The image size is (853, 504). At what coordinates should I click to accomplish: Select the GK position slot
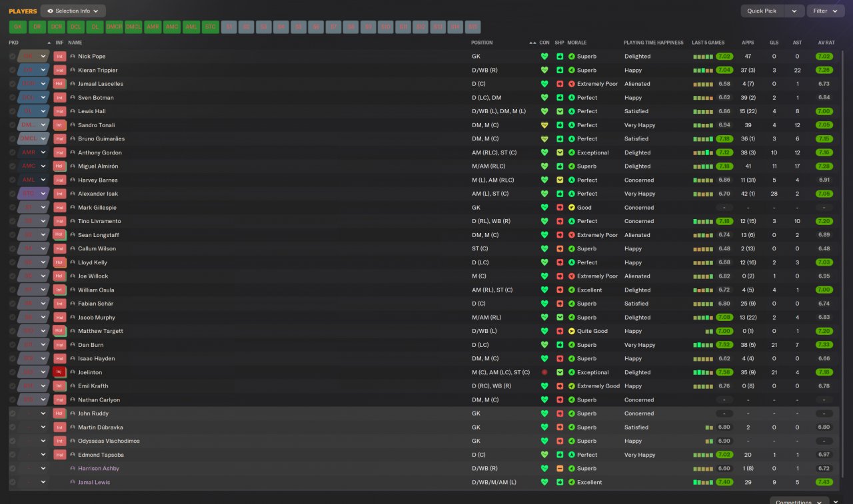click(x=18, y=27)
